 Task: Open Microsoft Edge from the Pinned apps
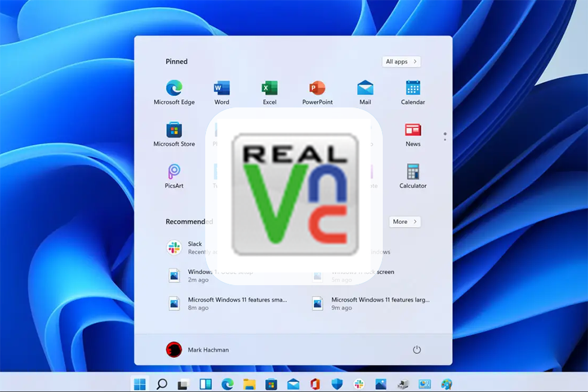[174, 92]
